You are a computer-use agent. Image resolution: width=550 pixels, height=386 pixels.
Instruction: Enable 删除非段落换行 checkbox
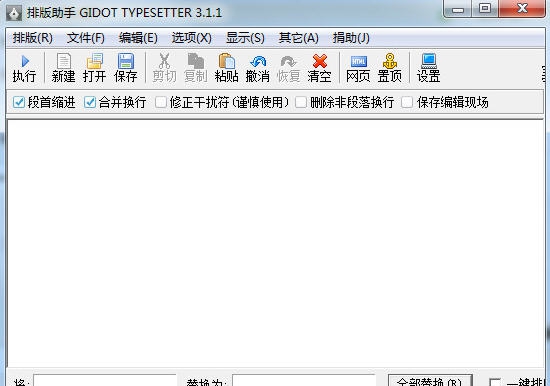301,102
